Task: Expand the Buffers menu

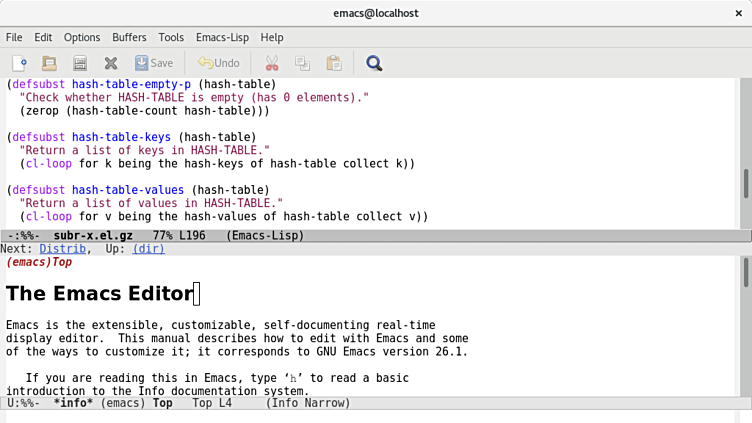Action: pos(129,37)
